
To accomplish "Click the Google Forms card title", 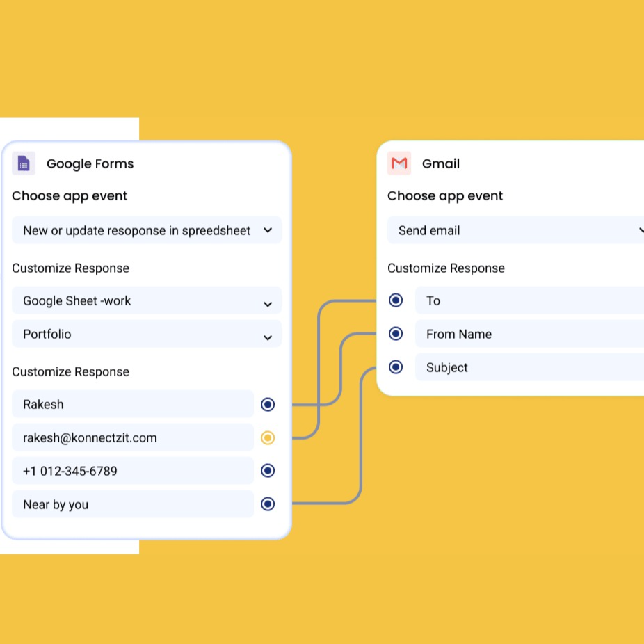I will click(x=90, y=163).
